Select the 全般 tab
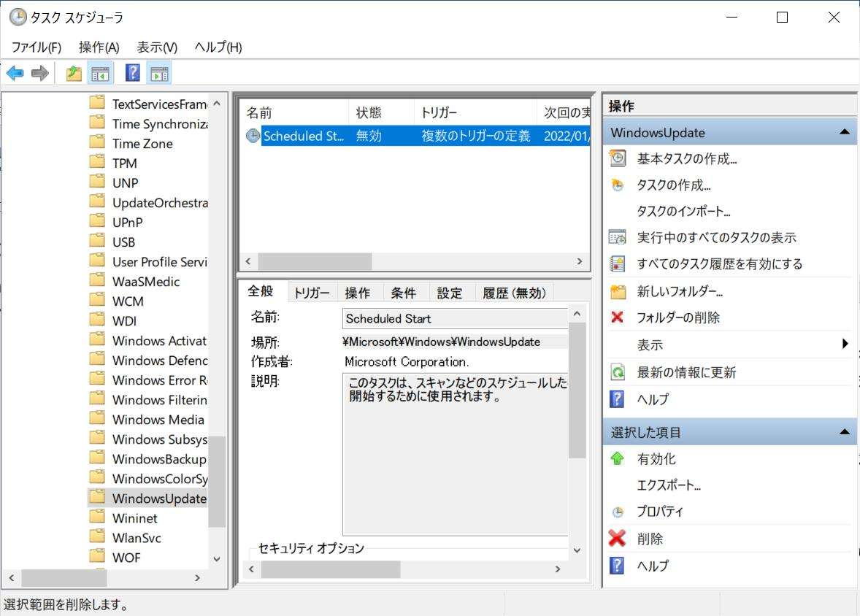This screenshot has width=860, height=616. point(261,291)
